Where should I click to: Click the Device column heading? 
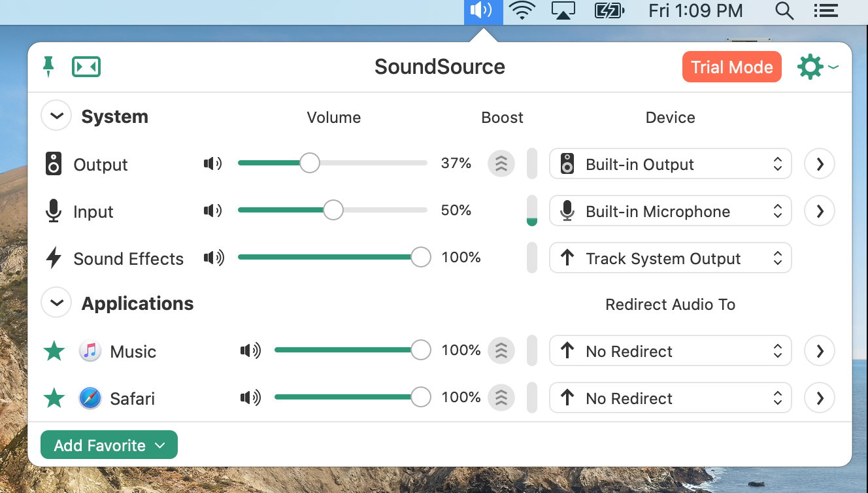click(671, 118)
